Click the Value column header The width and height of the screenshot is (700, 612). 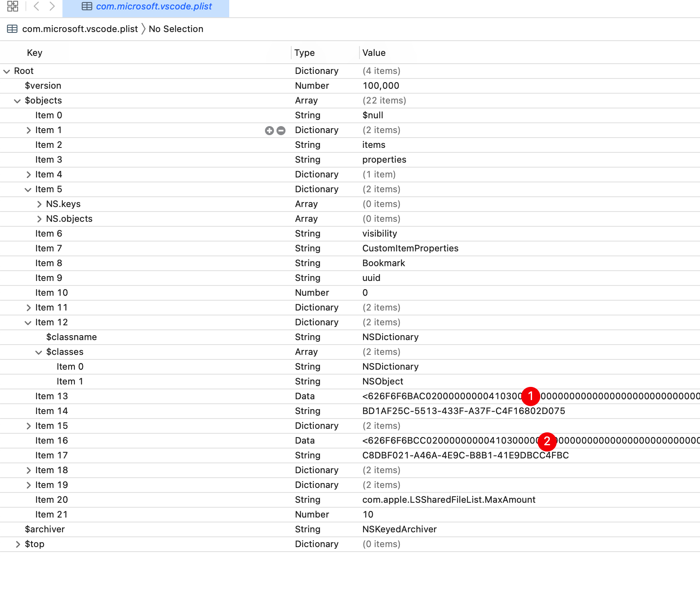pos(374,53)
